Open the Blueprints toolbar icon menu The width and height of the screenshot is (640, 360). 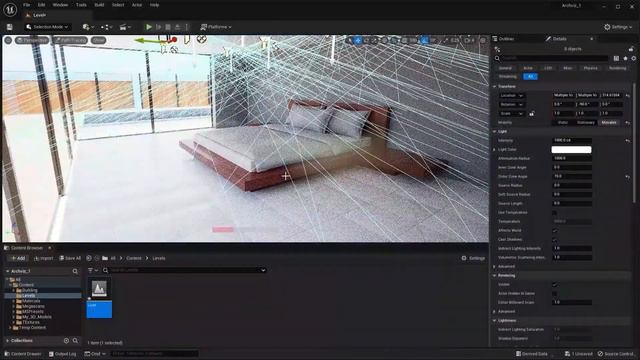[x=106, y=27]
